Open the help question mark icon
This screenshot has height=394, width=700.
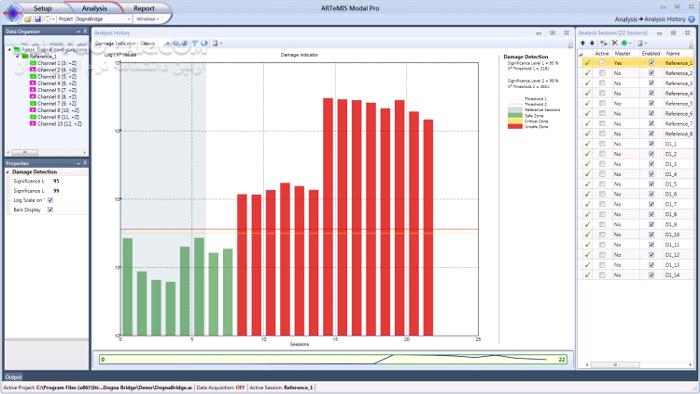click(692, 19)
